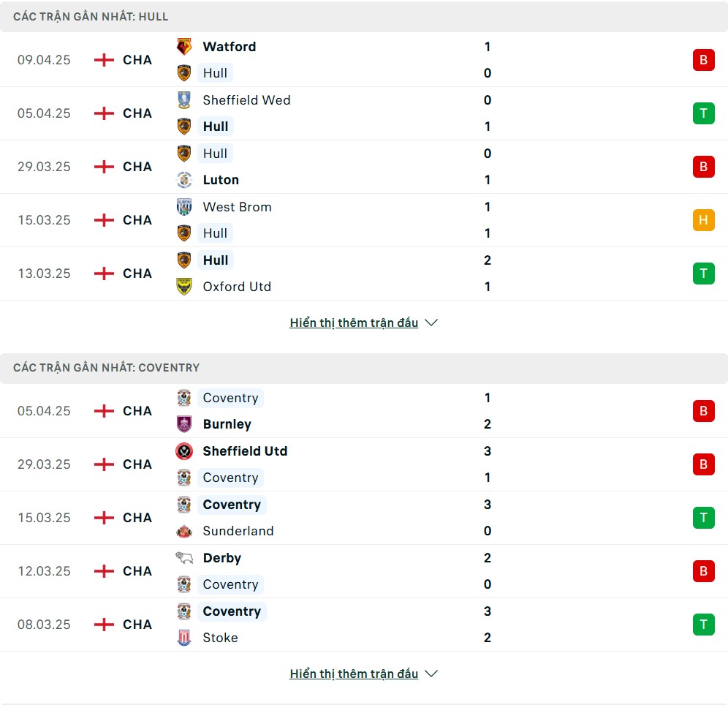Click green T badge for Coventry-Sunderland
The width and height of the screenshot is (728, 705).
tap(703, 518)
